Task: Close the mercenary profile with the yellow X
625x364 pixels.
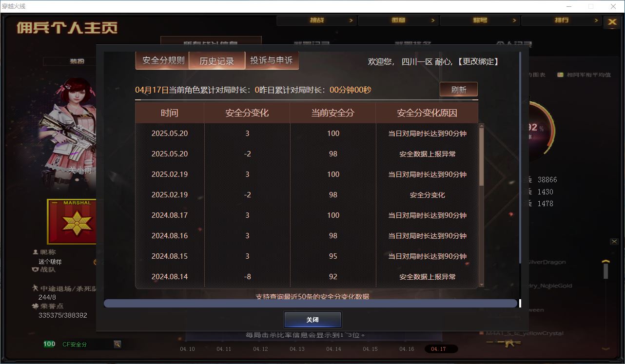Action: 611,22
